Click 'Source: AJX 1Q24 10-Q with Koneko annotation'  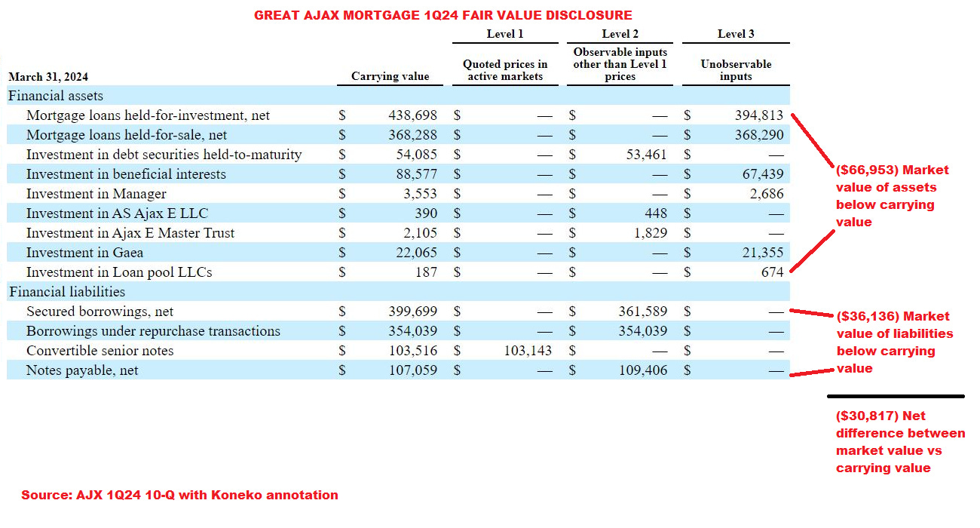tap(179, 495)
